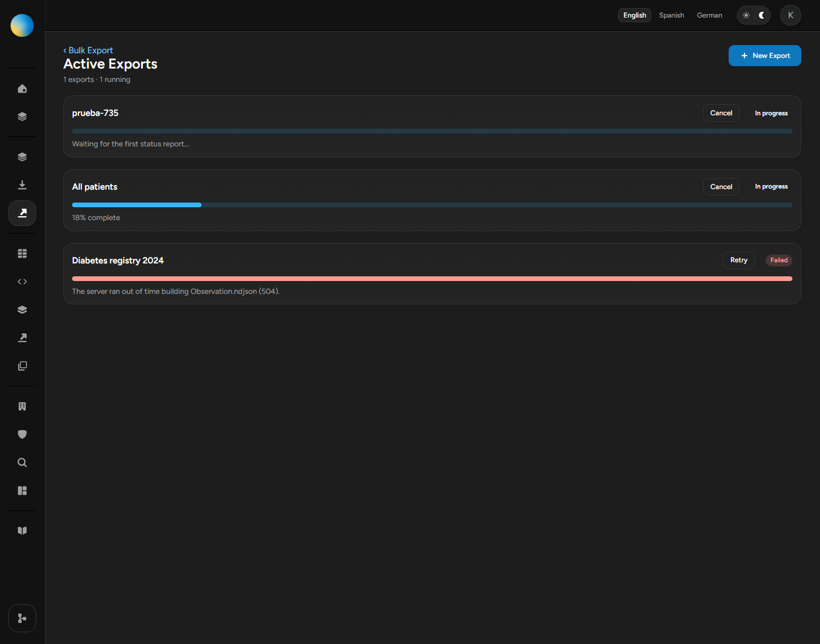Open the building (organizations) icon in the sidebar

pos(22,406)
